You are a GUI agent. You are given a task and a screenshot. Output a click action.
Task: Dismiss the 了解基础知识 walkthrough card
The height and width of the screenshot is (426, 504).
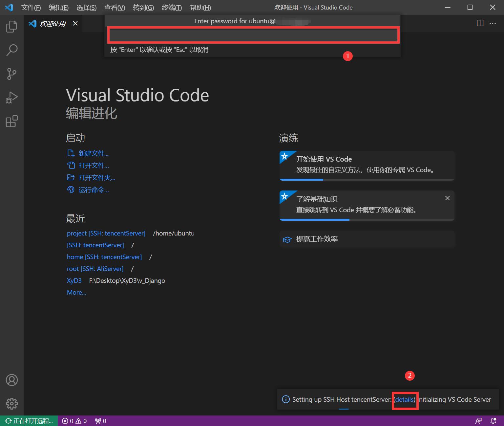447,198
